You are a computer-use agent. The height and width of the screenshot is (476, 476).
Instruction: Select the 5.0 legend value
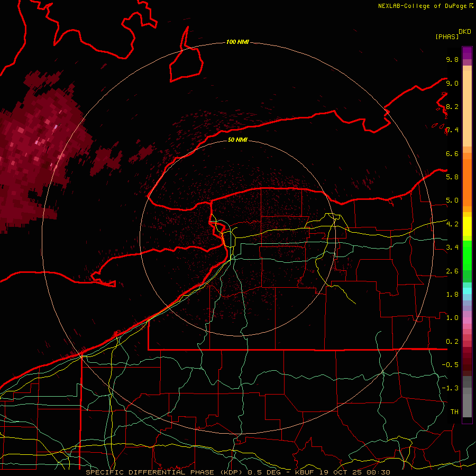452,200
